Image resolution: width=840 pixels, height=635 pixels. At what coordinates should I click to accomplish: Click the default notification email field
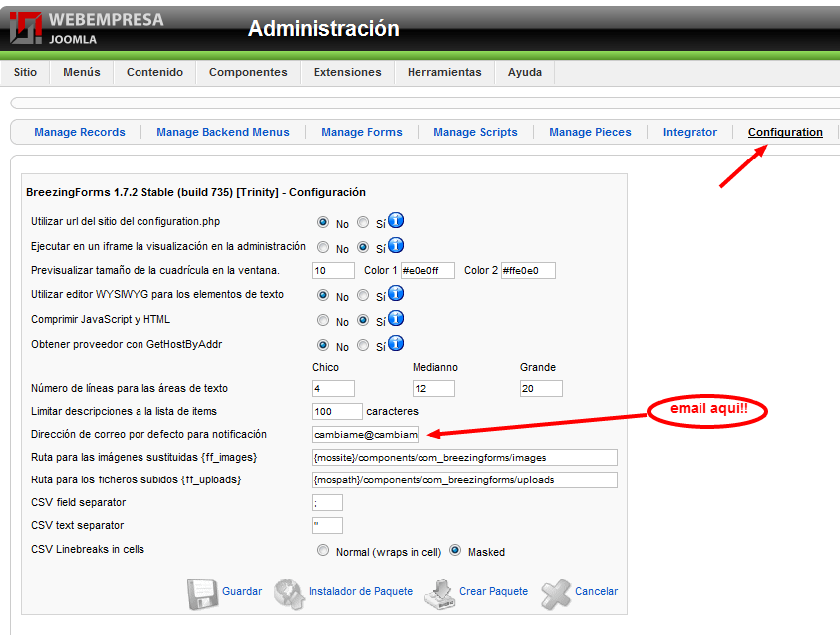(x=365, y=434)
